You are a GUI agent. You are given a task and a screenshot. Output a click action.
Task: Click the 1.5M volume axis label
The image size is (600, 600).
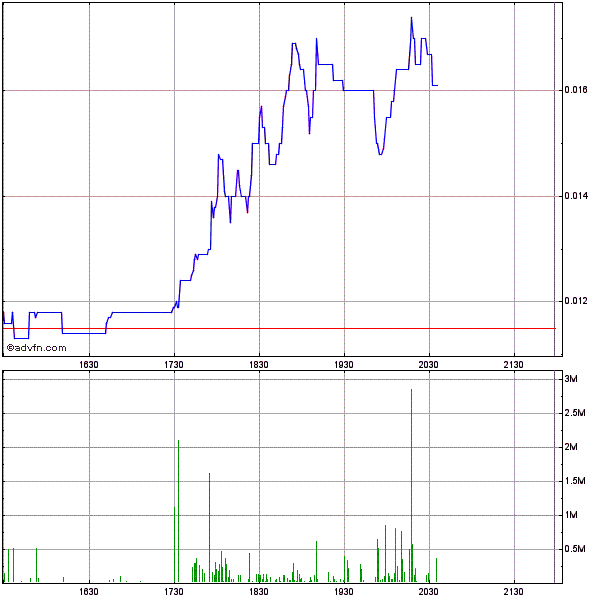575,481
